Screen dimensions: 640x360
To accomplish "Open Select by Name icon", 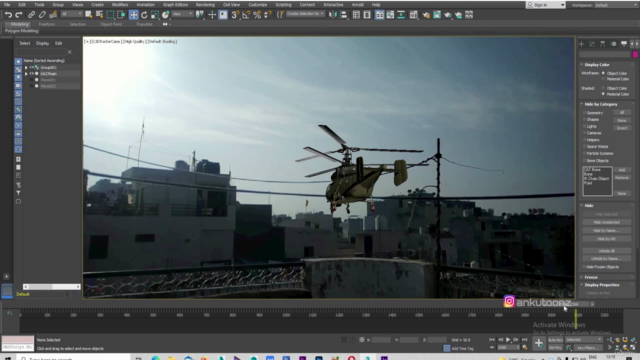I will (x=99, y=15).
